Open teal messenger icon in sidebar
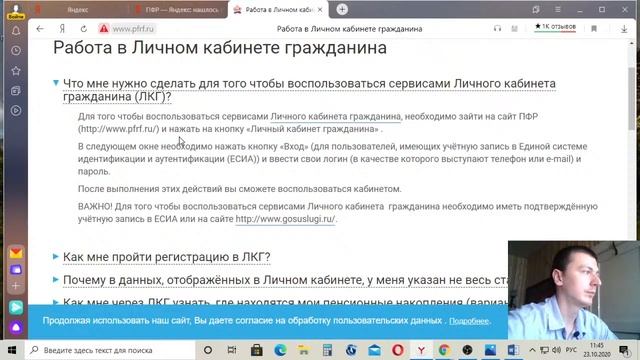The image size is (640, 360). point(16,307)
